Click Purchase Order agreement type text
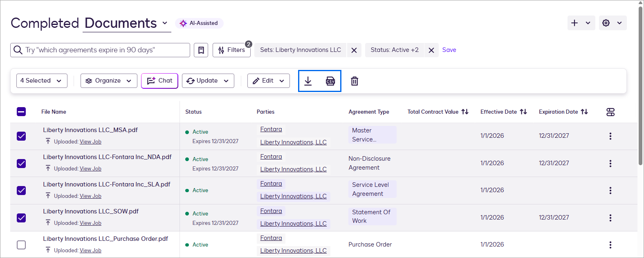644x258 pixels. pos(370,245)
